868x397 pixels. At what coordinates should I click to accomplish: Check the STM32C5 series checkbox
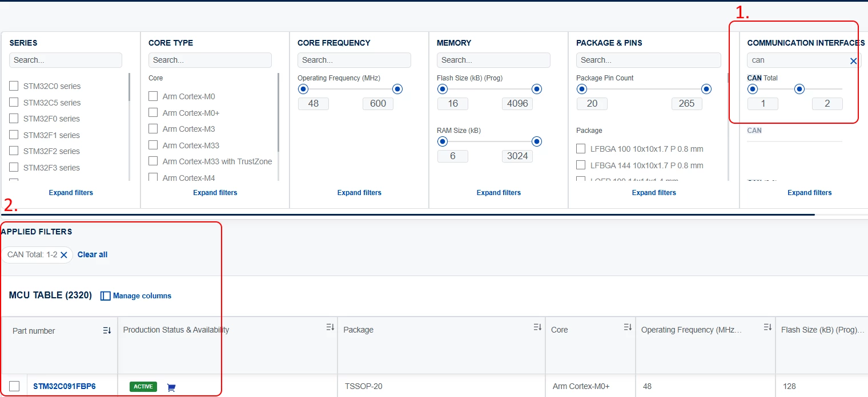[x=14, y=102]
